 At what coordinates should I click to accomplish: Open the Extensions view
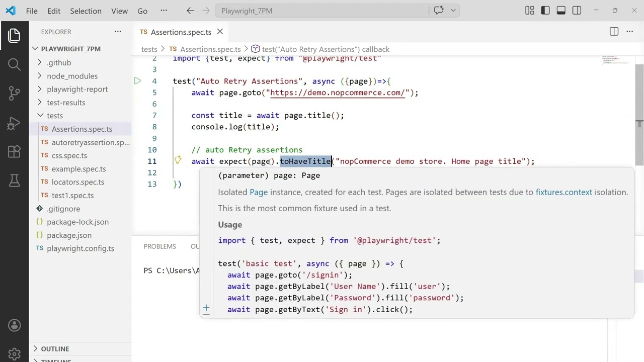pos(14,151)
